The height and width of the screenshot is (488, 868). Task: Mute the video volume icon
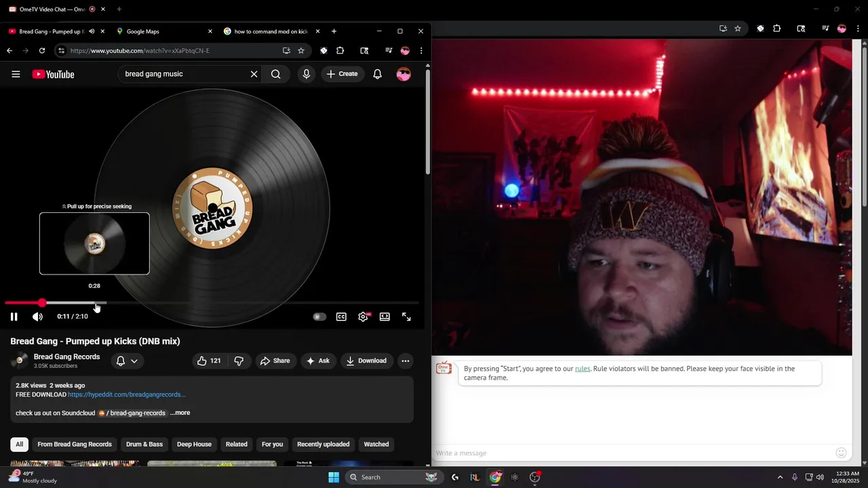[x=37, y=317]
